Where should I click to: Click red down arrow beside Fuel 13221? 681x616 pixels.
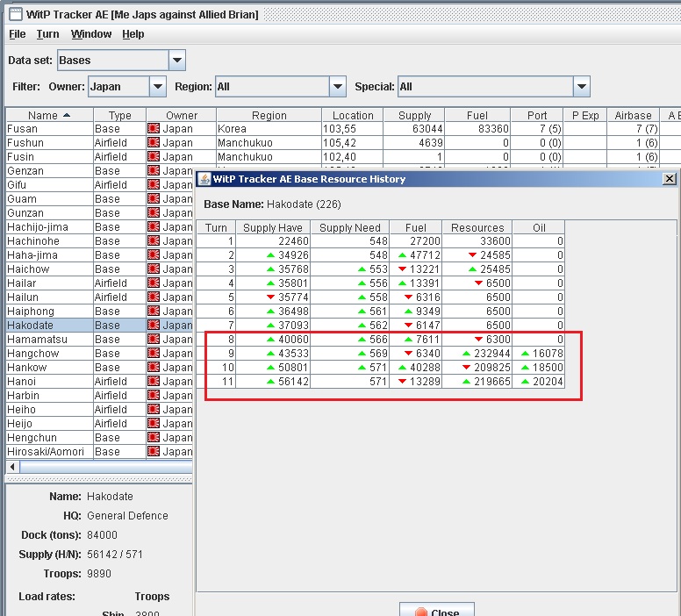(x=402, y=269)
